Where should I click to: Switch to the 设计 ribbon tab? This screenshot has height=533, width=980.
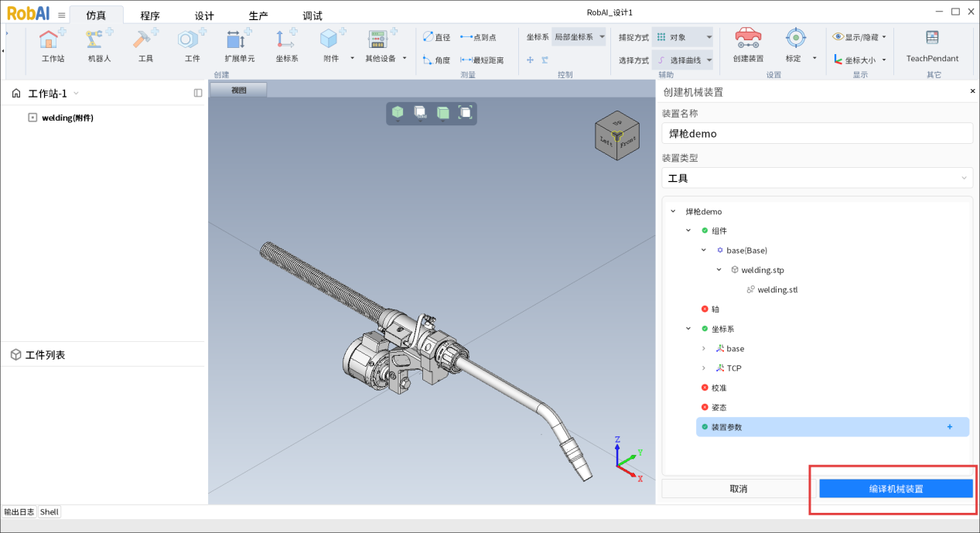tap(204, 15)
